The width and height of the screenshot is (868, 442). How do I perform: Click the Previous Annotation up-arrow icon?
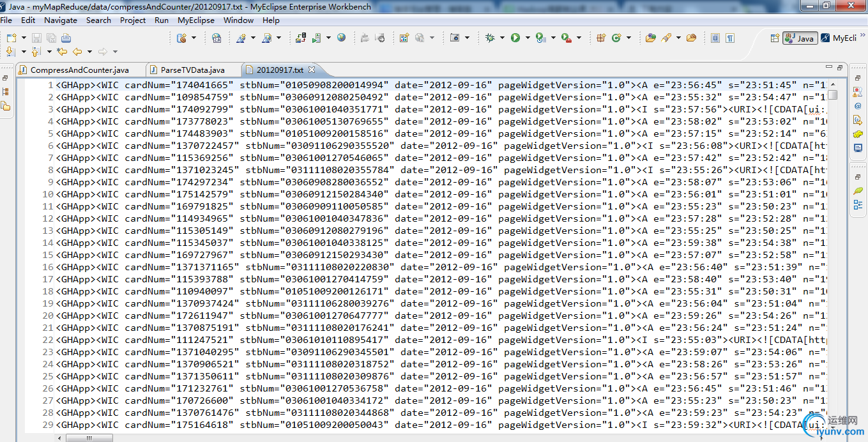pos(36,52)
